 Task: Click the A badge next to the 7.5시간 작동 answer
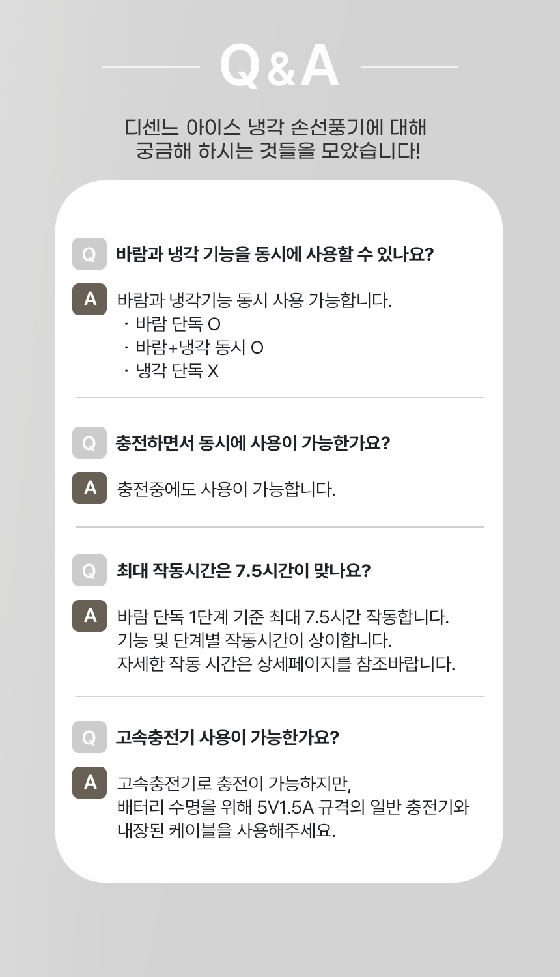(x=89, y=616)
